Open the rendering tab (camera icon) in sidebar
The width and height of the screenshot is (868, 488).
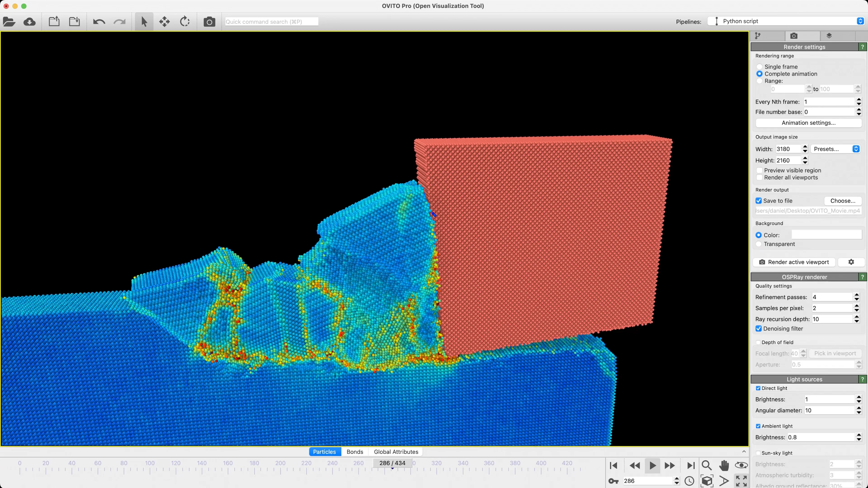coord(794,36)
